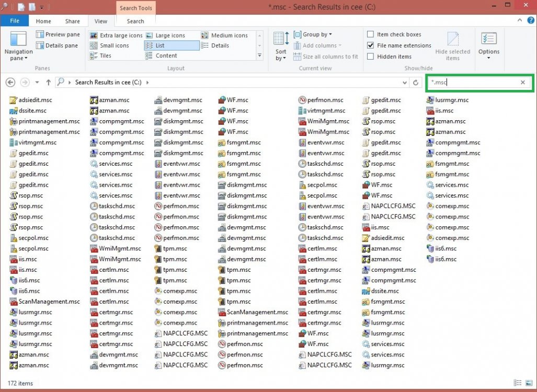This screenshot has height=392, width=537.
Task: Open Help with the question mark icon
Action: [531, 20]
